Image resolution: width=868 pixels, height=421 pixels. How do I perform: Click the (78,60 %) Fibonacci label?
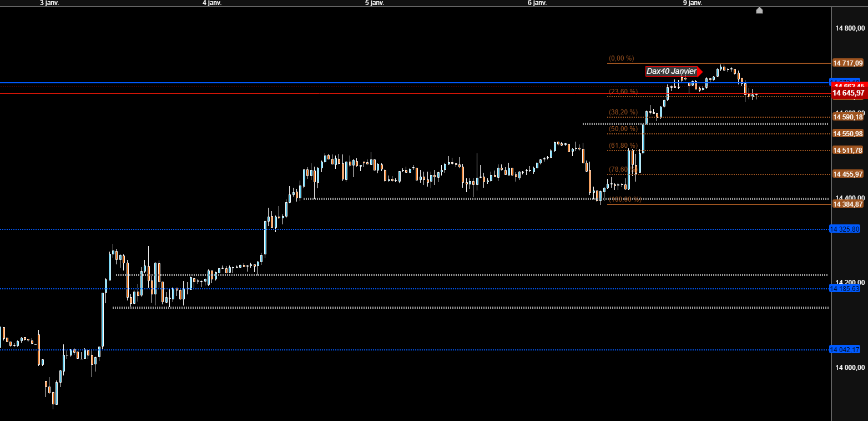tap(623, 169)
